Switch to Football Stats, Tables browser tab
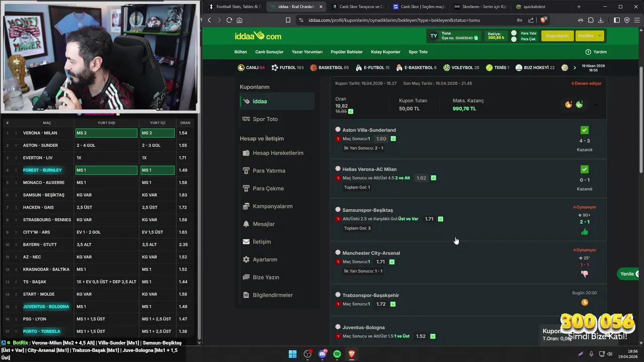Image resolution: width=644 pixels, height=362 pixels. pyautogui.click(x=234, y=7)
